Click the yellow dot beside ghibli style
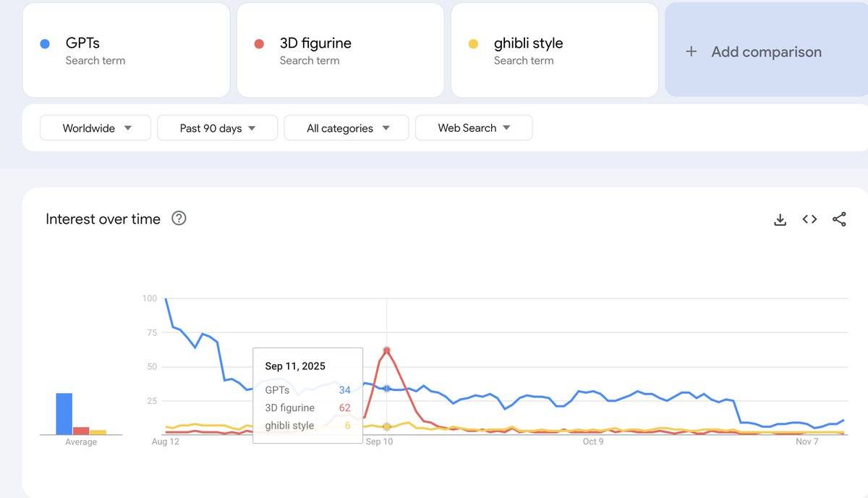The width and height of the screenshot is (868, 498). [x=473, y=43]
